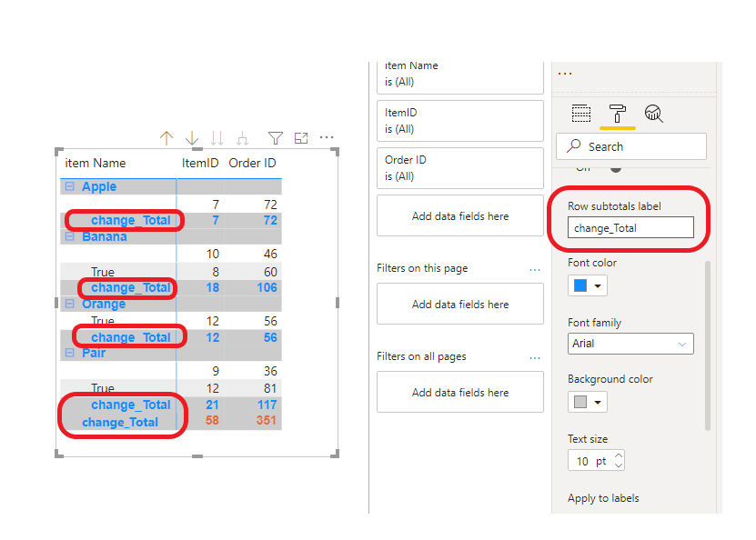
Task: Switch to the Format paint roller tab
Action: [x=618, y=115]
